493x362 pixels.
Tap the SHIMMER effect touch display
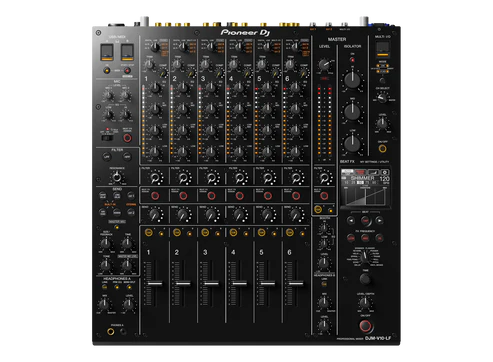coord(366,187)
